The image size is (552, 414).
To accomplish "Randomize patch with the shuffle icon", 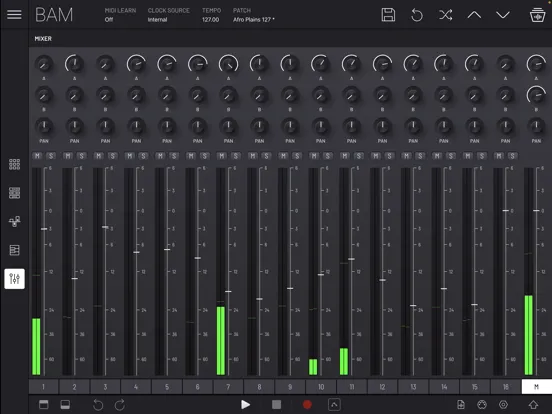I will coord(445,15).
